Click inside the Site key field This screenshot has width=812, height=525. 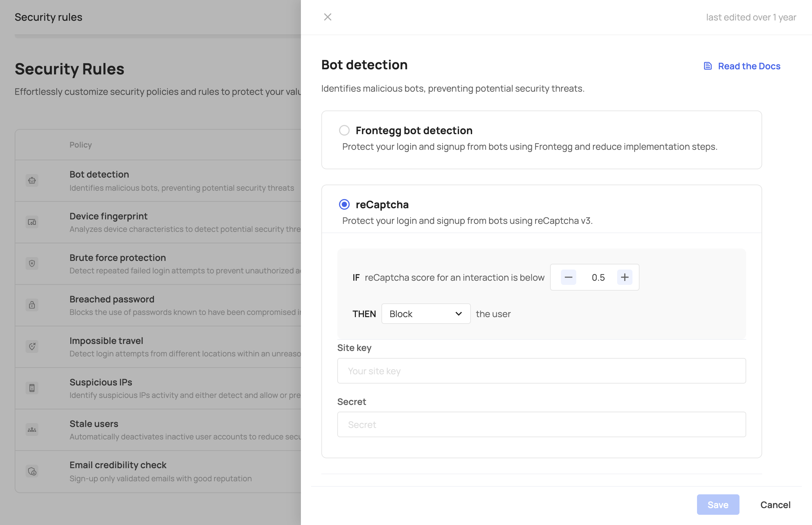[541, 371]
